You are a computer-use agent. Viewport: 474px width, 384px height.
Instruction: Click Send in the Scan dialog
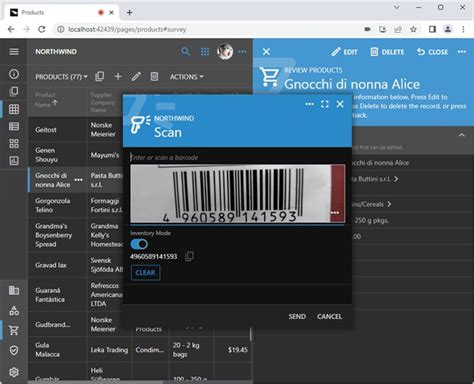[x=297, y=316]
